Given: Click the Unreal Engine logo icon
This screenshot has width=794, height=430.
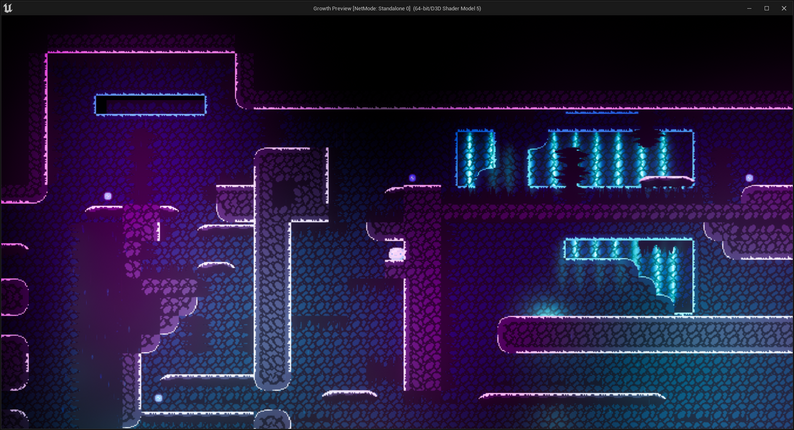Looking at the screenshot, I should coord(8,8).
